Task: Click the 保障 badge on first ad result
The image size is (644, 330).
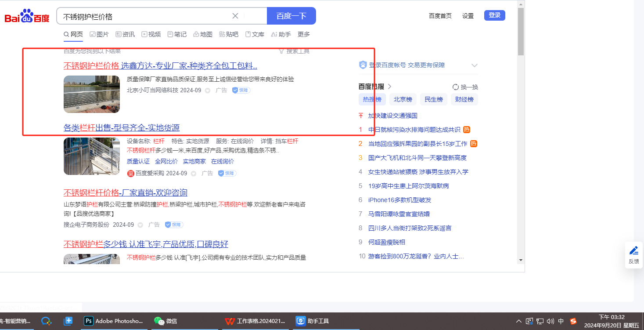Action: (x=241, y=90)
